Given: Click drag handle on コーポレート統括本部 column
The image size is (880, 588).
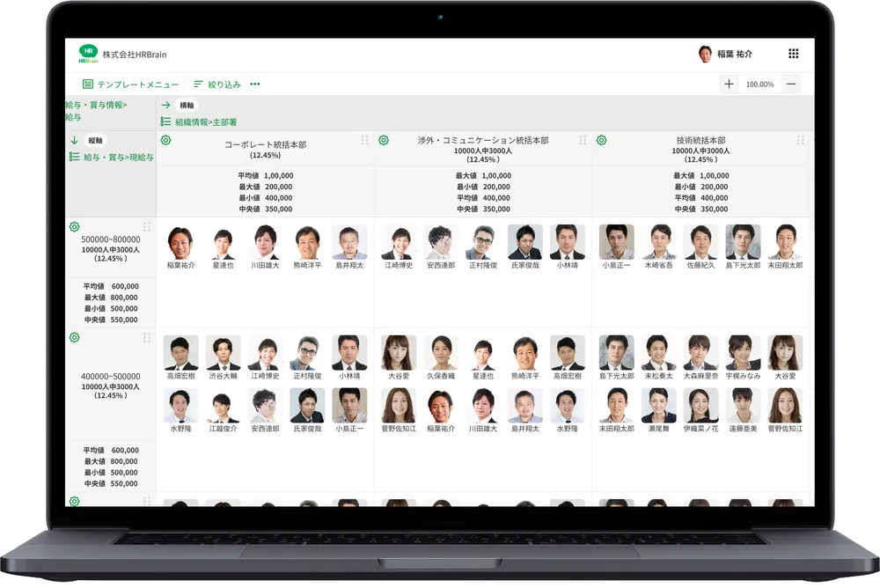Looking at the screenshot, I should click(364, 141).
